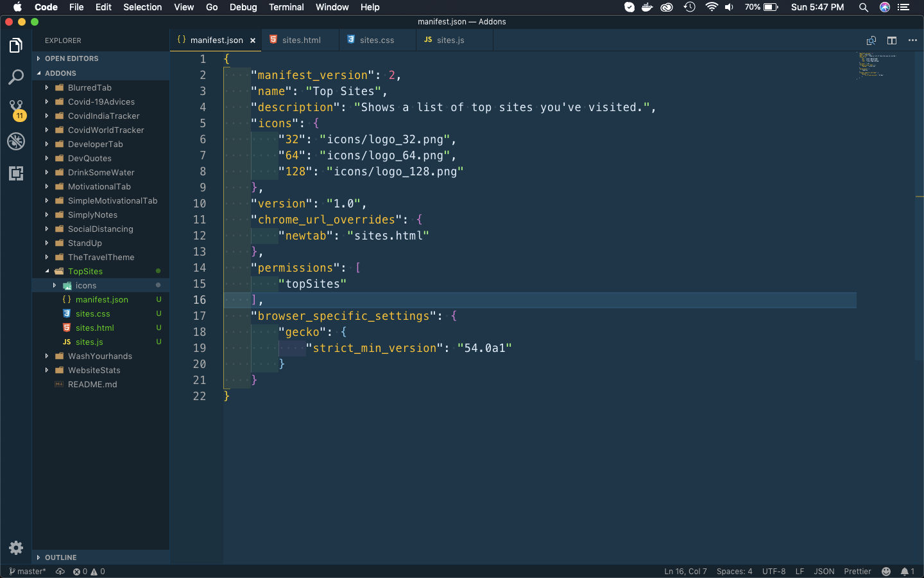Screen dimensions: 924x578
Task: Open macOS Spotlight search
Action: click(x=864, y=7)
